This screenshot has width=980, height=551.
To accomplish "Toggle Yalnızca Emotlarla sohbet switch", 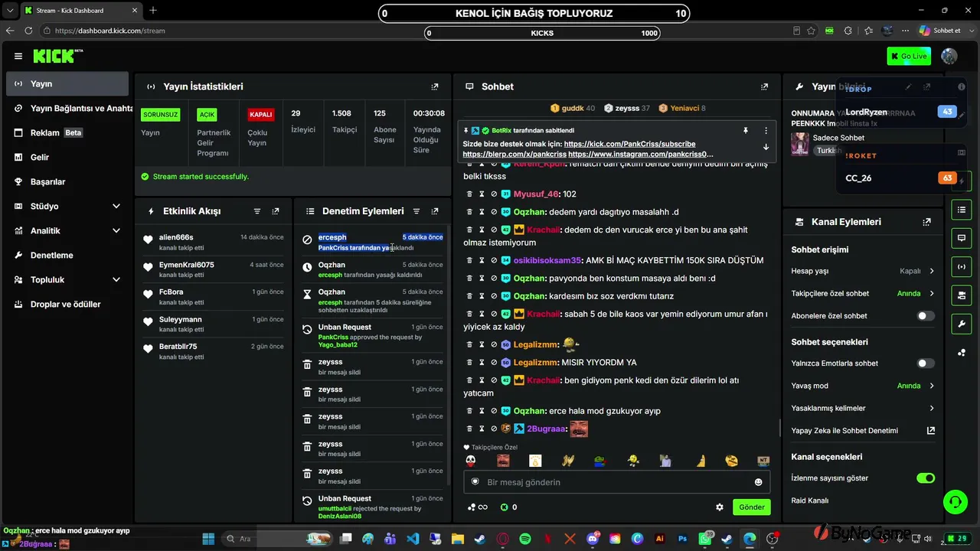I will 926,364.
